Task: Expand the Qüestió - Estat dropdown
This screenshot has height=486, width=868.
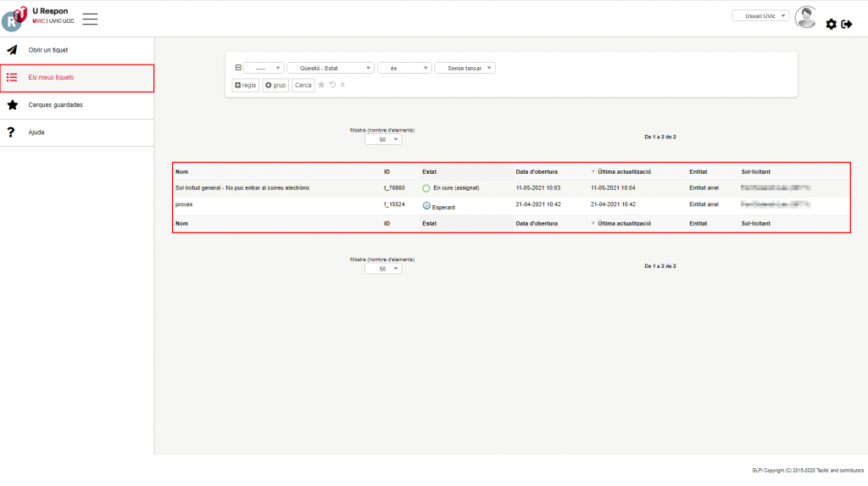Action: click(330, 68)
